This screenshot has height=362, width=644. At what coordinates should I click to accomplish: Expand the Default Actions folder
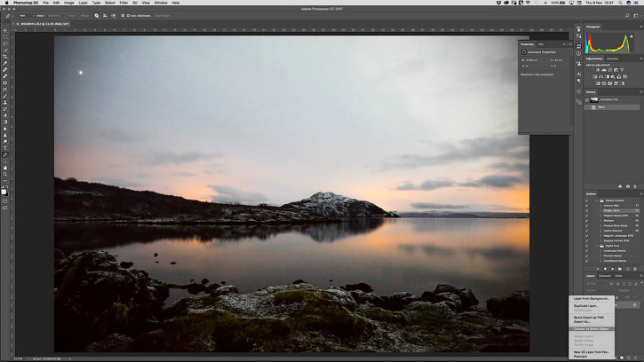(597, 201)
